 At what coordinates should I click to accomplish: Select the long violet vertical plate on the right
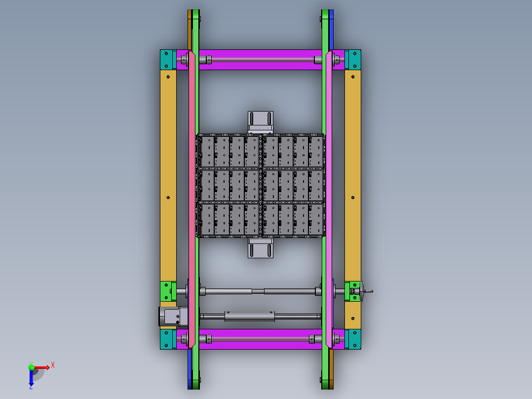tap(329, 199)
